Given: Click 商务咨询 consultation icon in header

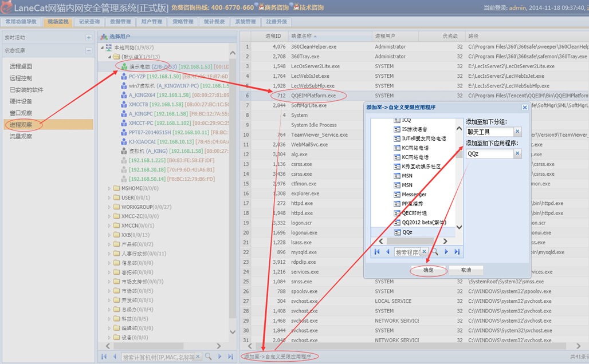Looking at the screenshot, I should (261, 7).
